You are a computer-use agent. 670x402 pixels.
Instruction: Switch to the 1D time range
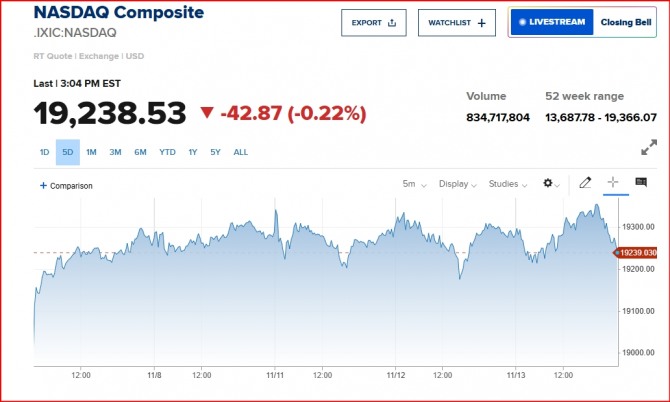tap(44, 152)
